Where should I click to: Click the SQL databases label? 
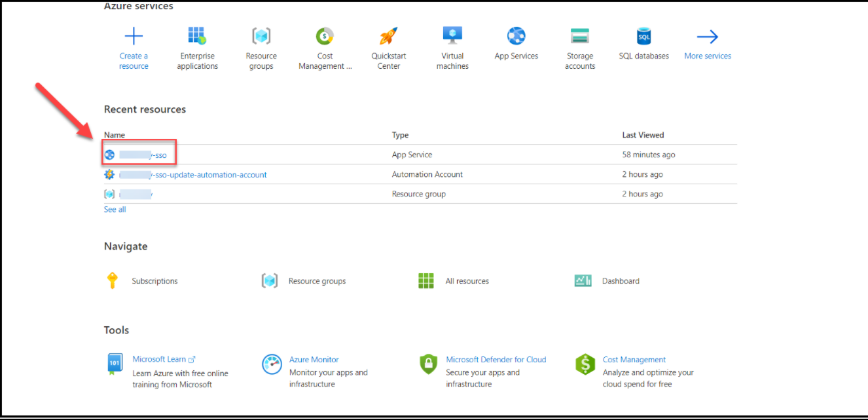(644, 56)
